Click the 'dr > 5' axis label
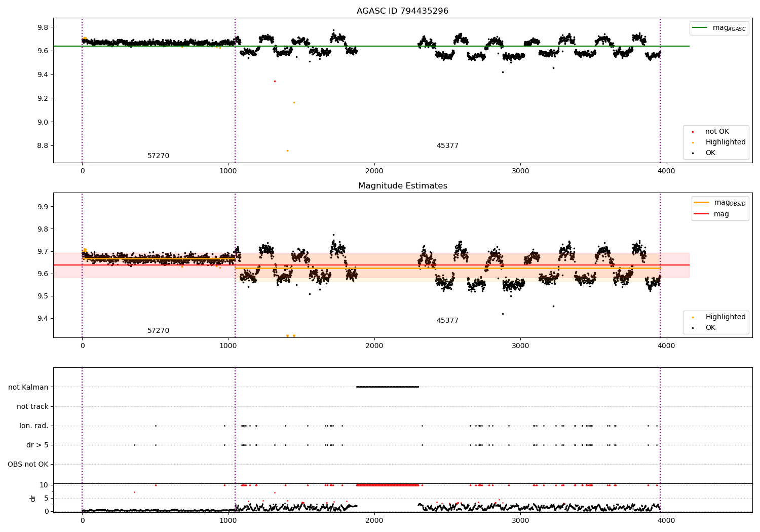The height and width of the screenshot is (532, 760). click(37, 445)
